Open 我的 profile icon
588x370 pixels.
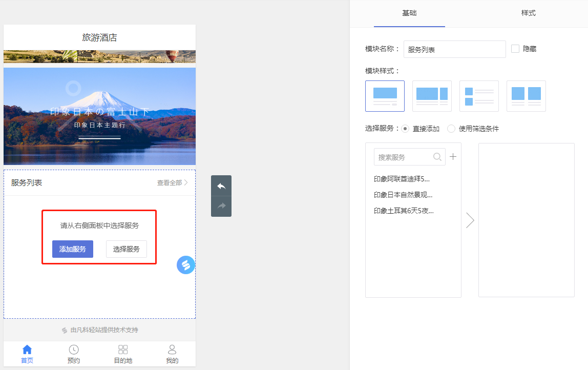coord(172,353)
